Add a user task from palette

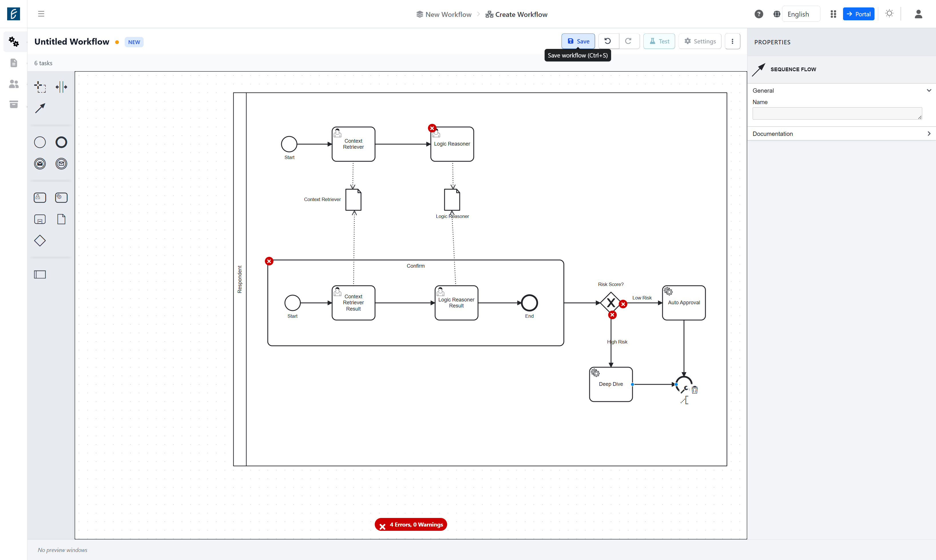(x=40, y=198)
